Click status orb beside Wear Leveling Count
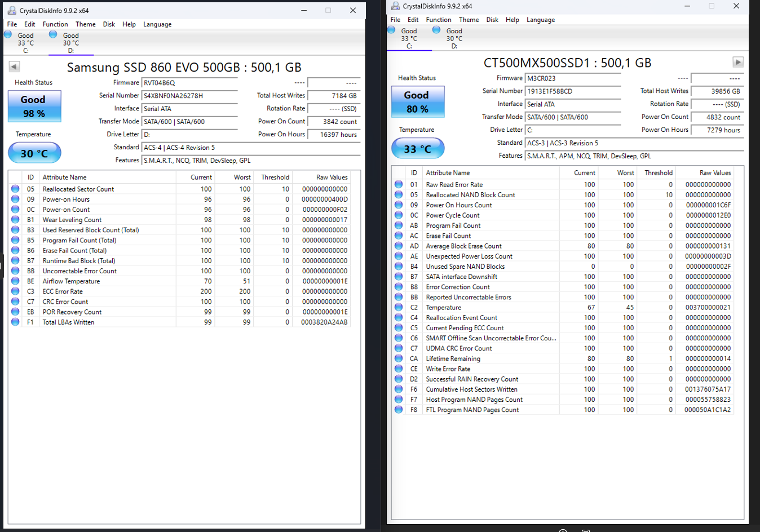 15,220
